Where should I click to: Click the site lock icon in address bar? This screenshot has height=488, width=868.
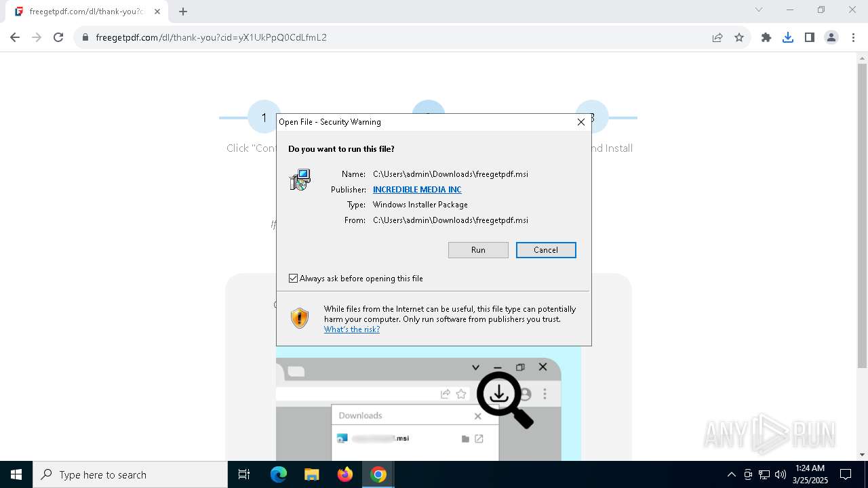85,37
